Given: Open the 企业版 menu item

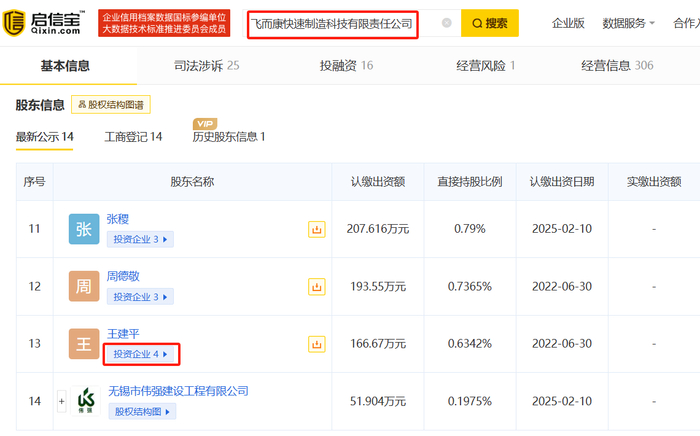Looking at the screenshot, I should pos(568,23).
